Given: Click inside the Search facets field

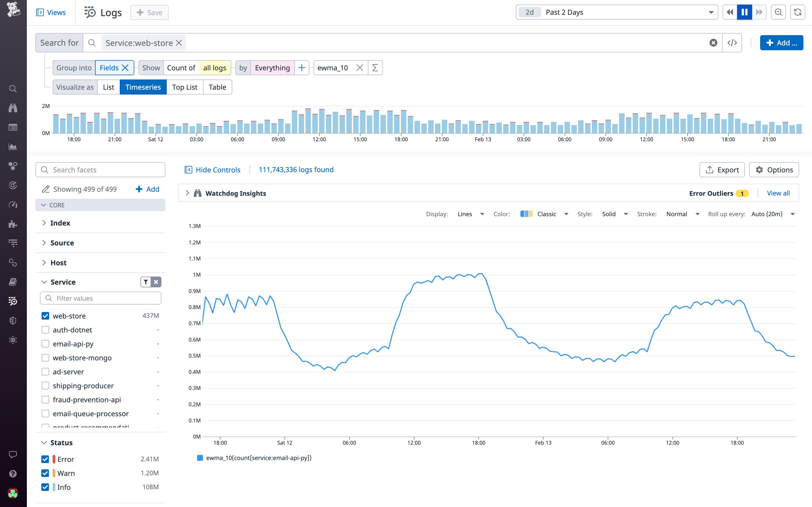Looking at the screenshot, I should [x=101, y=170].
